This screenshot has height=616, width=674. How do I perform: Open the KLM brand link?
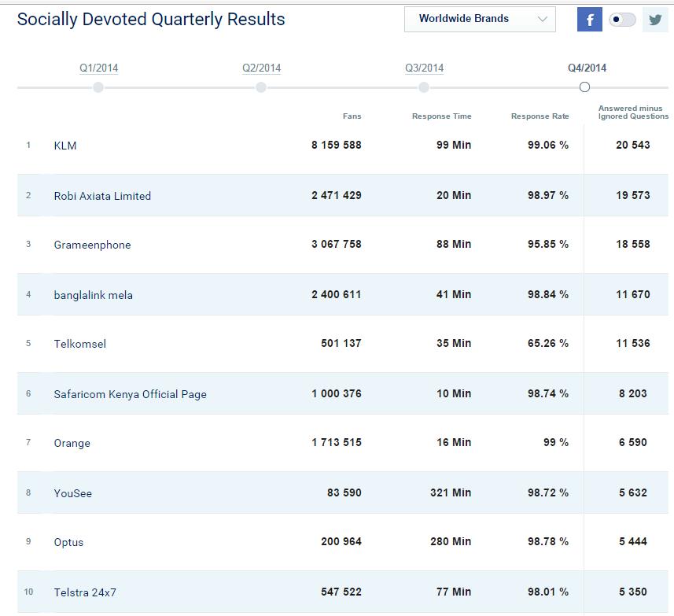pyautogui.click(x=65, y=146)
